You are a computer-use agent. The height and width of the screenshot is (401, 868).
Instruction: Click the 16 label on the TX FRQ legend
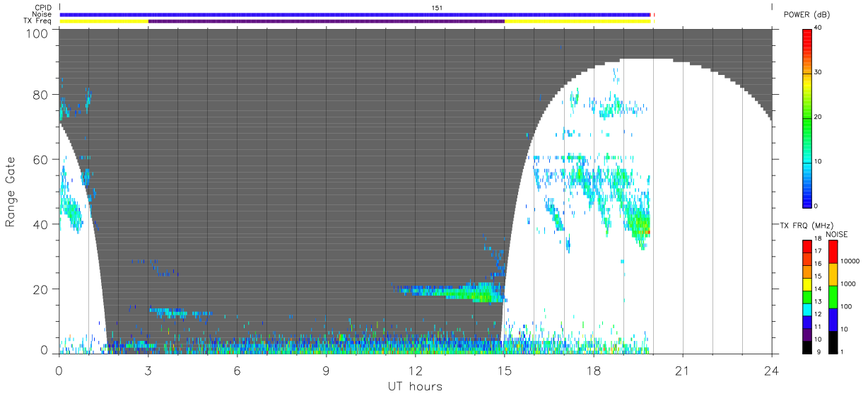click(819, 265)
